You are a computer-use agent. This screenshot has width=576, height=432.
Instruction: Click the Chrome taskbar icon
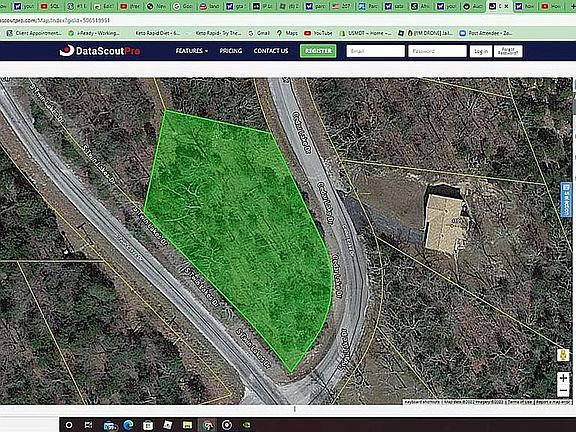[208, 425]
